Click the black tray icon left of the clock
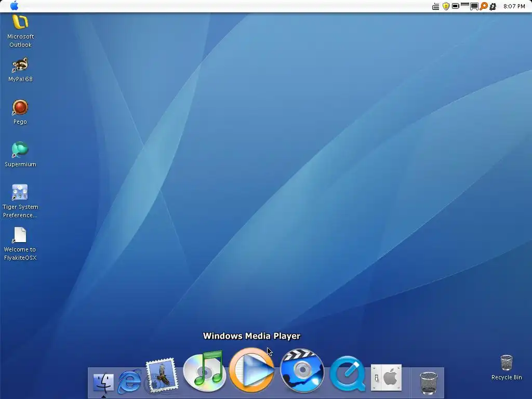532x399 pixels. point(493,6)
